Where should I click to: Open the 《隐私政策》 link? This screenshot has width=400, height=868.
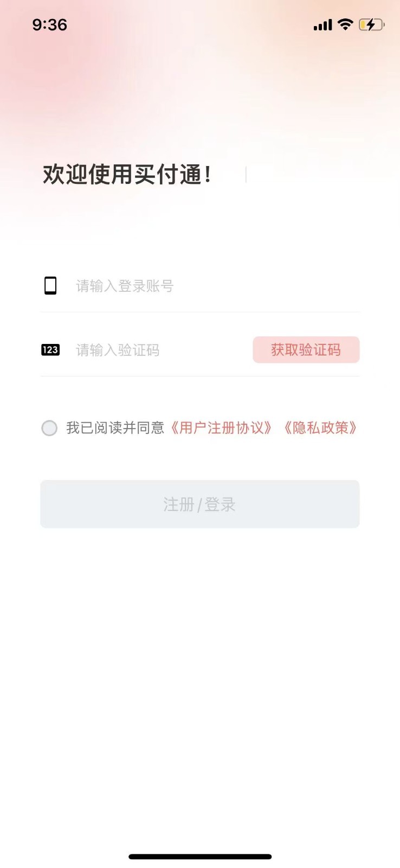click(x=320, y=428)
